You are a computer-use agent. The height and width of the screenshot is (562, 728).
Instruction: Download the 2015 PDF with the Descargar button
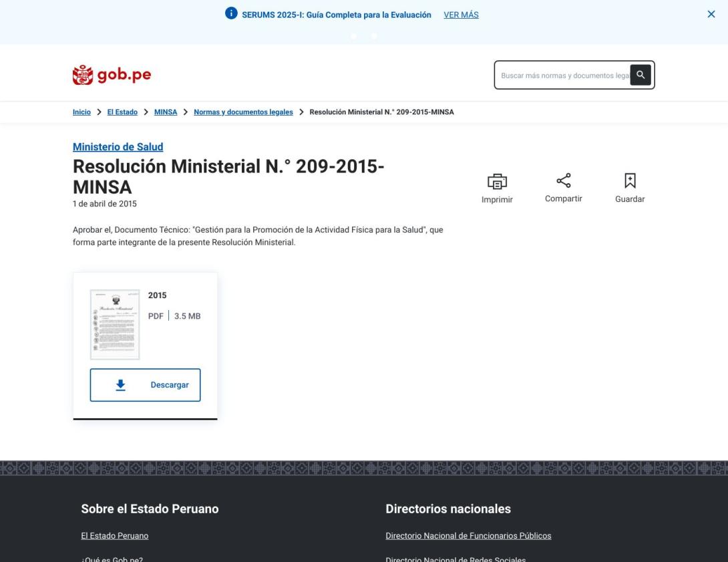click(146, 384)
